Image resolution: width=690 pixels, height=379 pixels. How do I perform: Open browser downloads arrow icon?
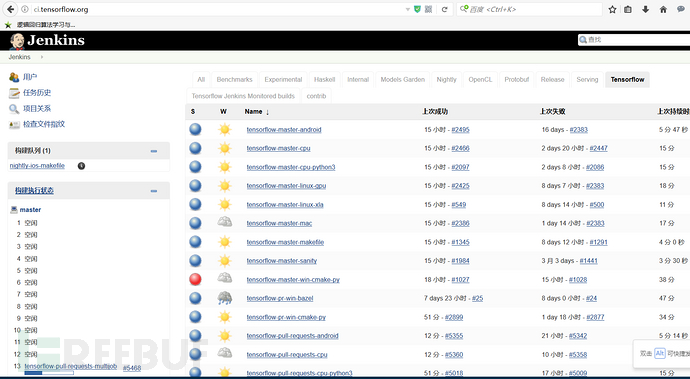[646, 9]
